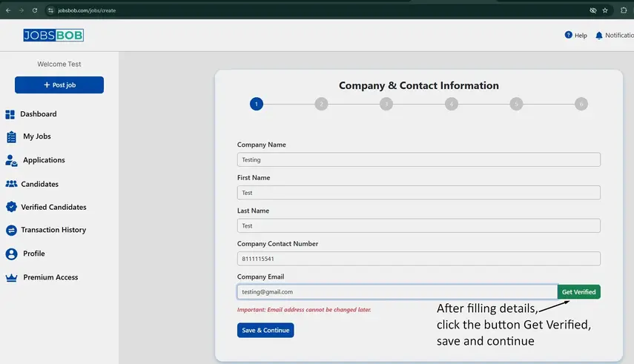The image size is (634, 364).
Task: Click the browser forward arrow
Action: pos(22,10)
